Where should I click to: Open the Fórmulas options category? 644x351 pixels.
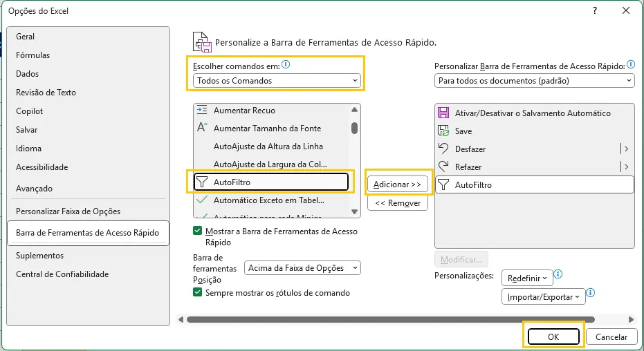pyautogui.click(x=33, y=55)
